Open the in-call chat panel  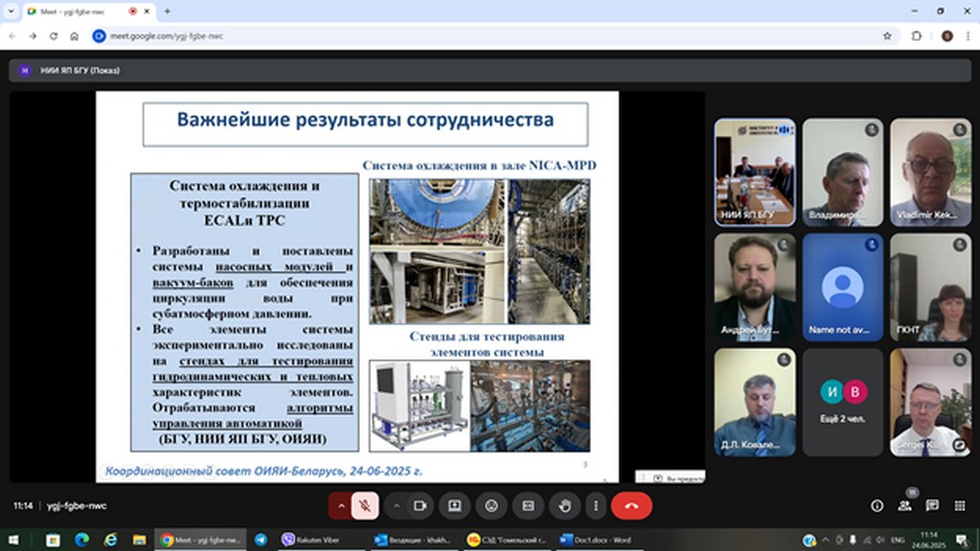point(932,505)
